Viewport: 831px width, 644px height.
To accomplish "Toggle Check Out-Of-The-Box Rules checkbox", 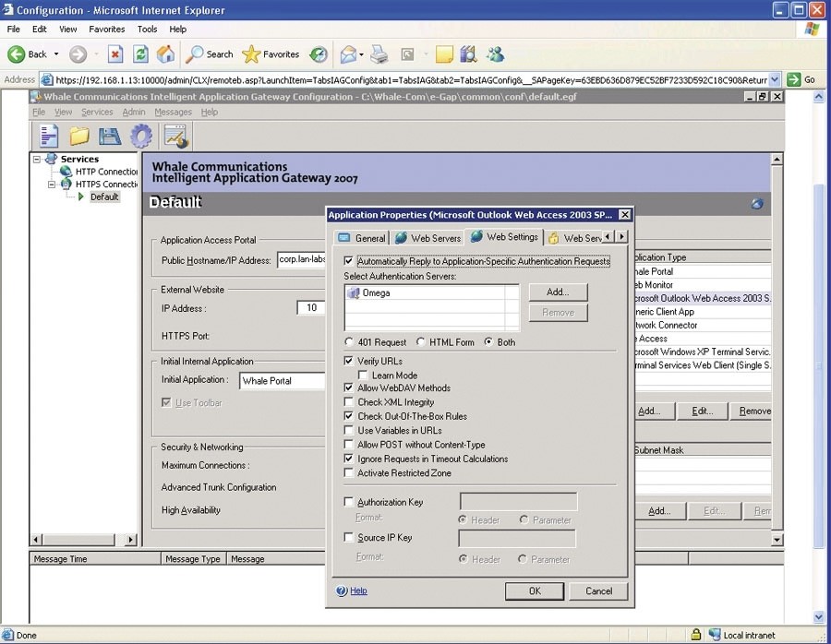I will coord(348,416).
